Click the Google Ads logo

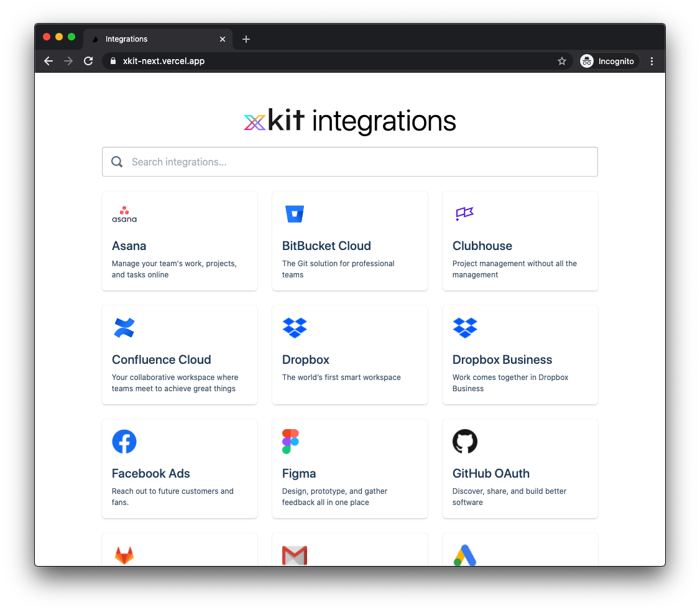465,555
